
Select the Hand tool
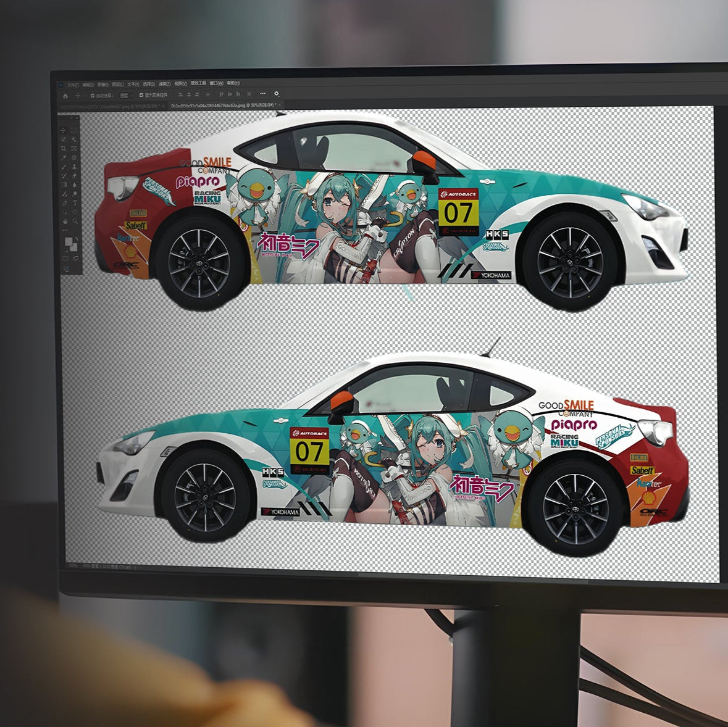[x=64, y=220]
